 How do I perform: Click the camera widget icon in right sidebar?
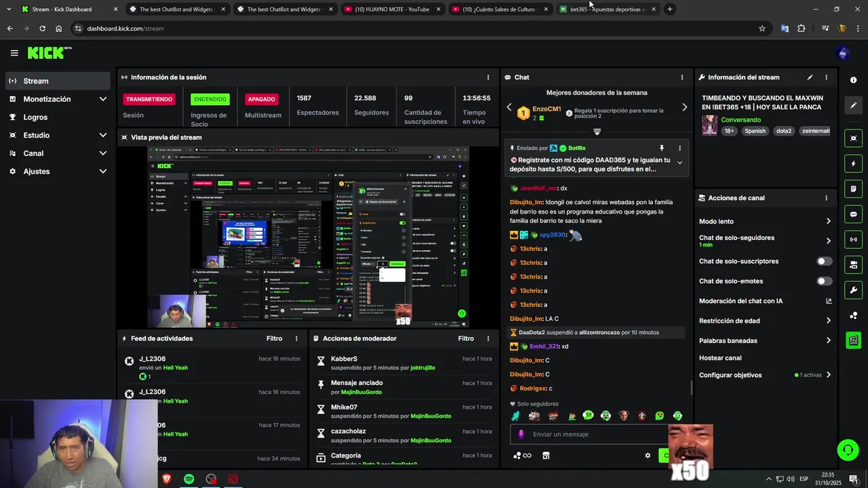(853, 264)
